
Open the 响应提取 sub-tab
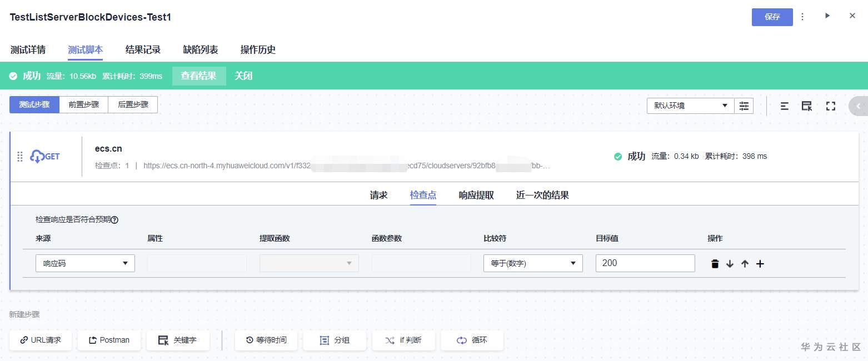pos(476,195)
